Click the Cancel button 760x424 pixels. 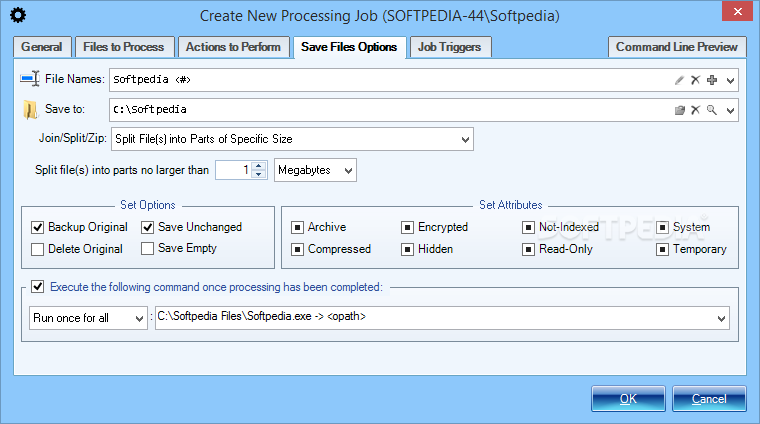click(709, 399)
